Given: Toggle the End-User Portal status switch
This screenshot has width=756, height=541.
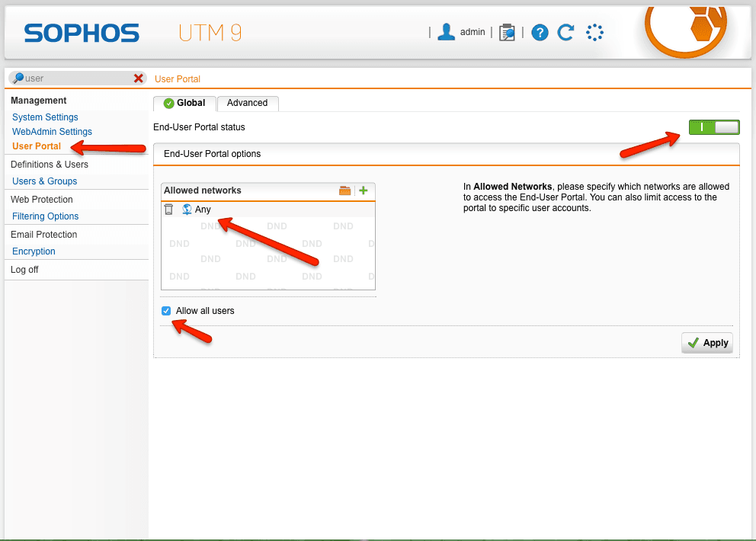Looking at the screenshot, I should tap(714, 127).
